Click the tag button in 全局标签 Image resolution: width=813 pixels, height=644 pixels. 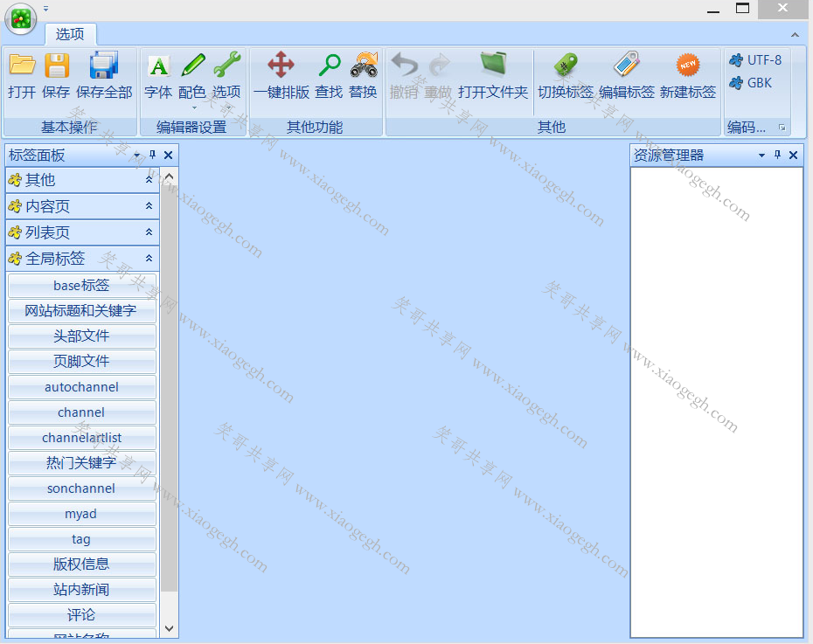(x=82, y=539)
